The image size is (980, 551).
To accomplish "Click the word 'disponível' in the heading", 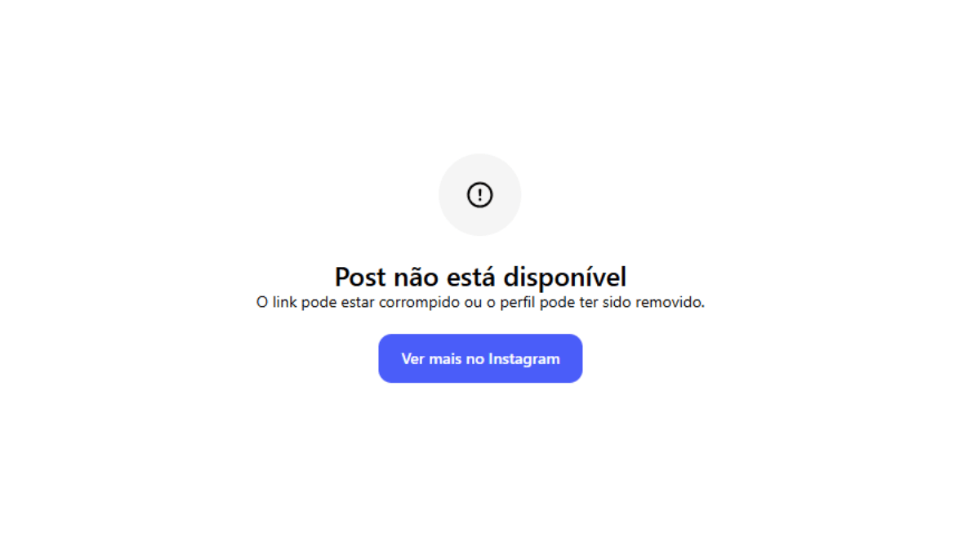I will (x=564, y=277).
